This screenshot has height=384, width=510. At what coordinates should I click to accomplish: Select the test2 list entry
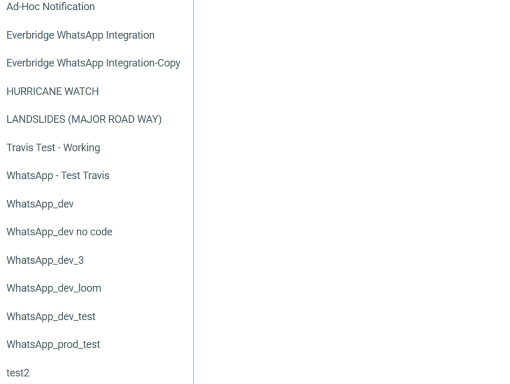coord(18,373)
